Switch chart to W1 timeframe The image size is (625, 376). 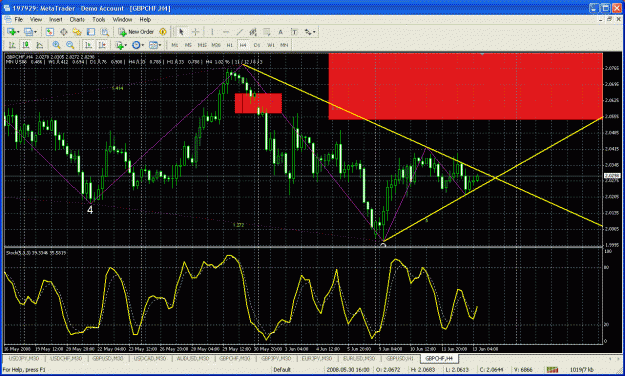[x=271, y=45]
